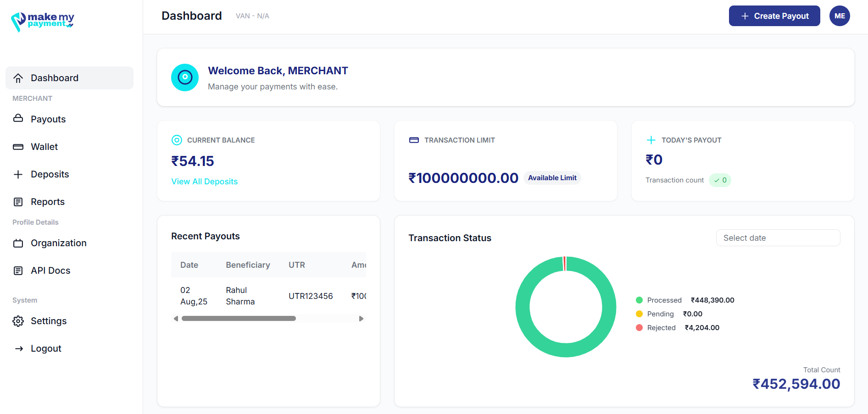Click the left scroll arrow in Recent Payouts

(175, 318)
